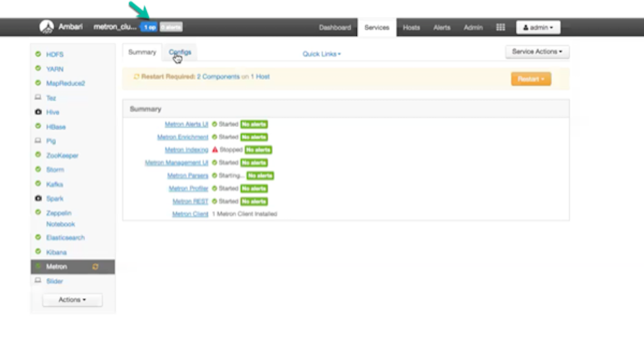Open the Metron Client link
The width and height of the screenshot is (644, 349).
tap(190, 214)
